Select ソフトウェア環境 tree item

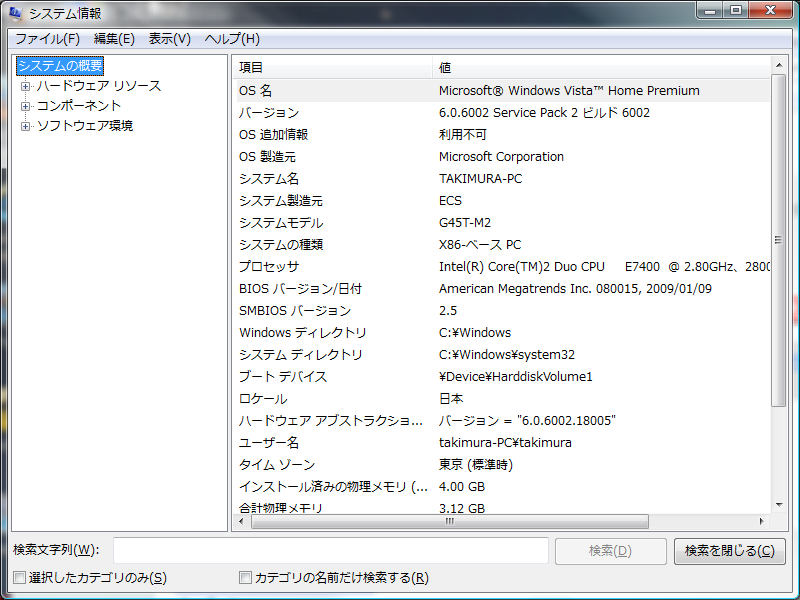85,126
